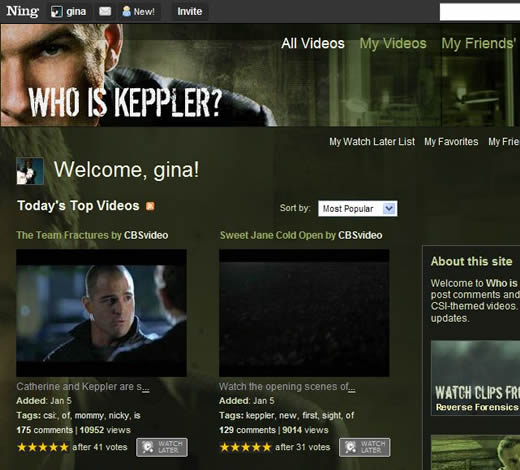Open My Favorites link

pyautogui.click(x=451, y=142)
